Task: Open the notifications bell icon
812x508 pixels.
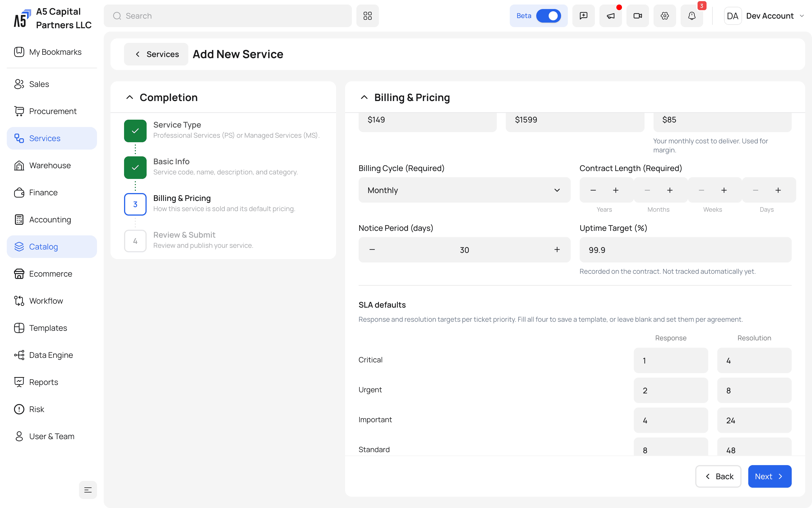Action: [692, 16]
